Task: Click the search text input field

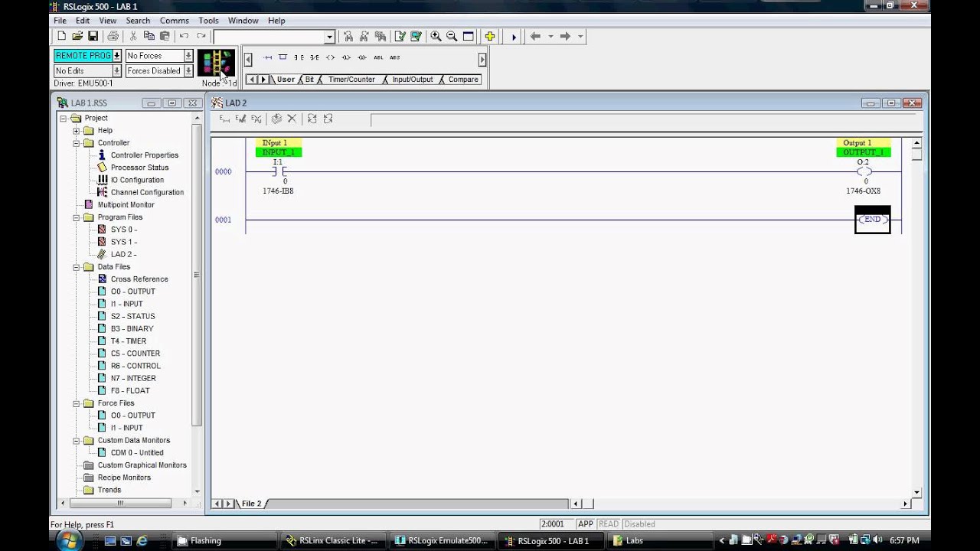Action: click(x=269, y=37)
